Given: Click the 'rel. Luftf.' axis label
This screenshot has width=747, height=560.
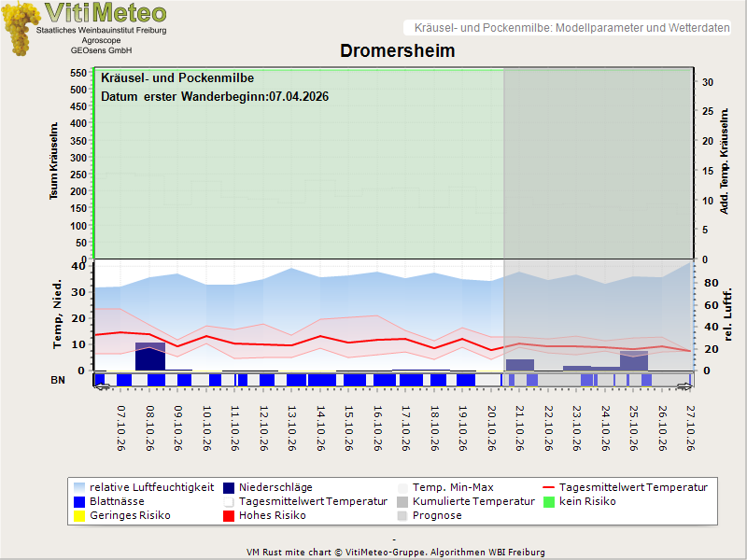Looking at the screenshot, I should (727, 315).
